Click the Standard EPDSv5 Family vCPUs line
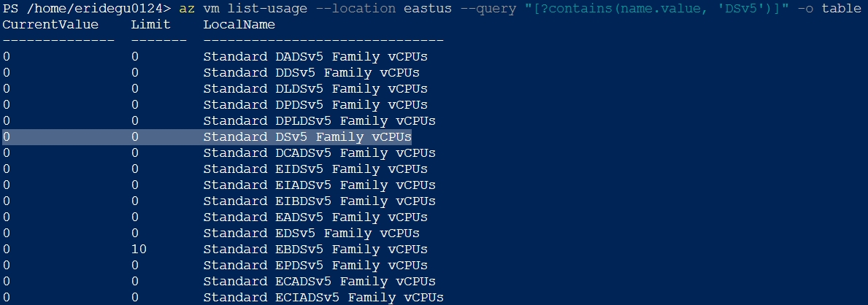The width and height of the screenshot is (868, 305). pos(315,266)
